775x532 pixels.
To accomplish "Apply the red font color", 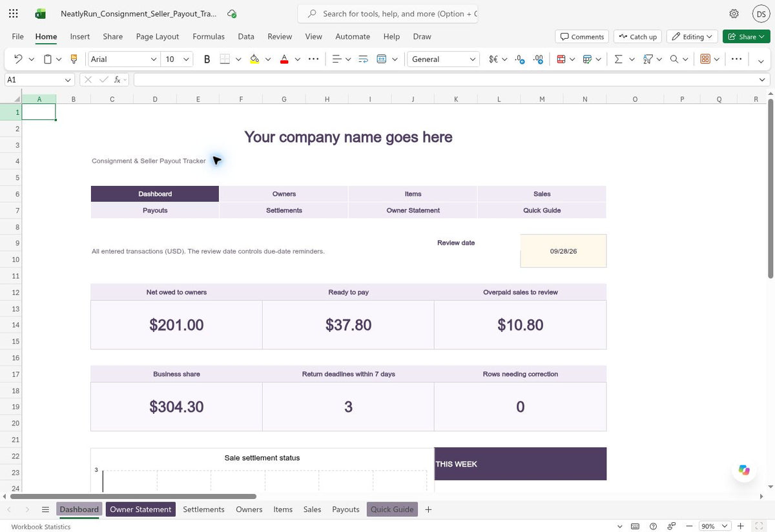I will click(x=284, y=59).
